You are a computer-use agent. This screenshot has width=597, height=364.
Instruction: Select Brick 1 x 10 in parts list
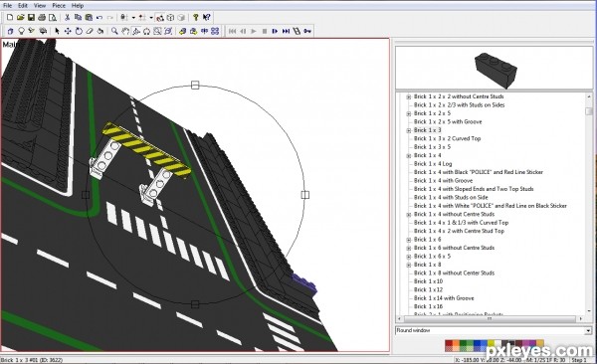pyautogui.click(x=428, y=281)
